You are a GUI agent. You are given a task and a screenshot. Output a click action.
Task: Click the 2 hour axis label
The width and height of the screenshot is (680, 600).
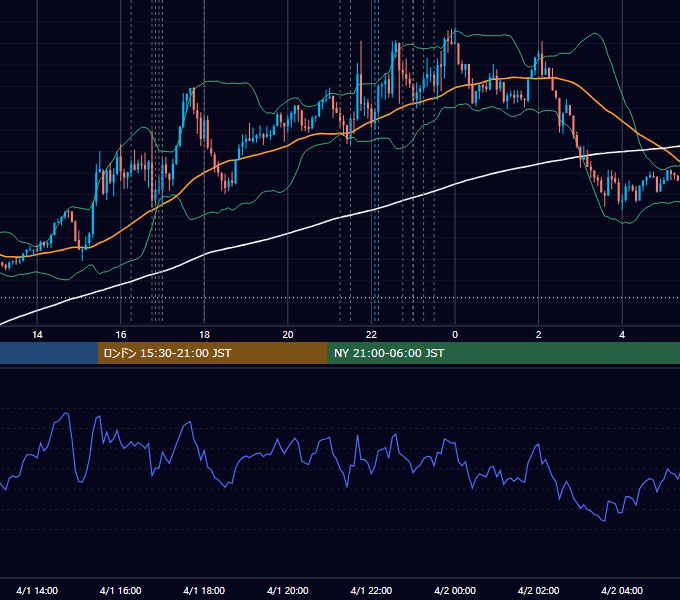coord(539,335)
